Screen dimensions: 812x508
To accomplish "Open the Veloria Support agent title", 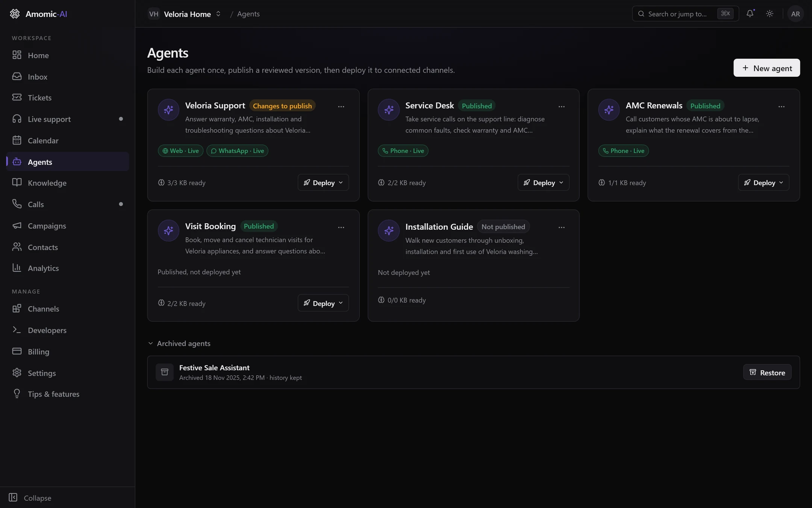I will click(215, 105).
